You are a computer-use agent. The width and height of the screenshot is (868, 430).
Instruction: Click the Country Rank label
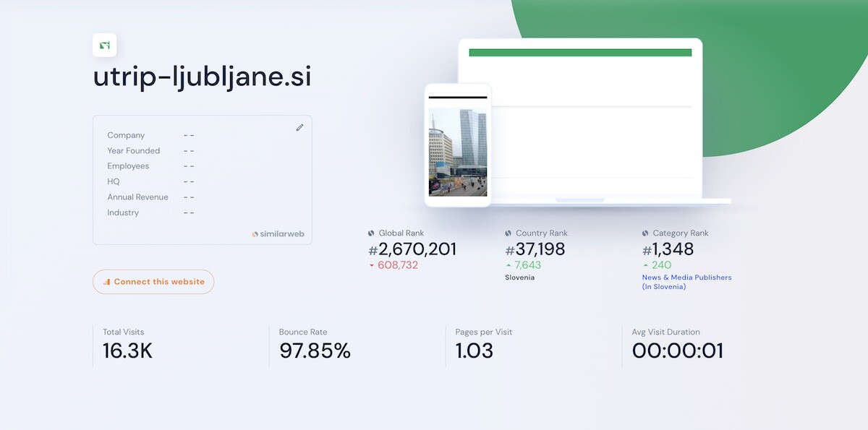click(x=542, y=233)
